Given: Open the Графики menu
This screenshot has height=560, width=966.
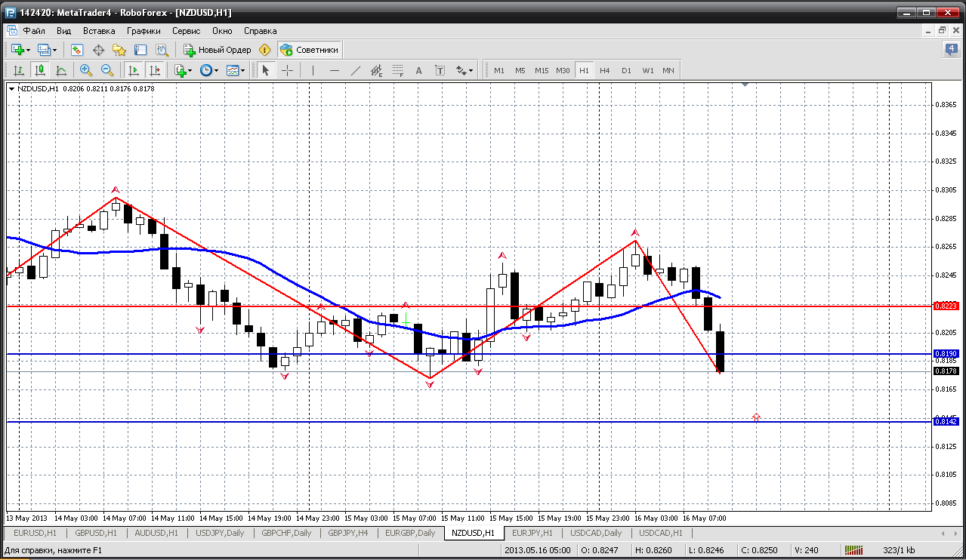Looking at the screenshot, I should 144,31.
